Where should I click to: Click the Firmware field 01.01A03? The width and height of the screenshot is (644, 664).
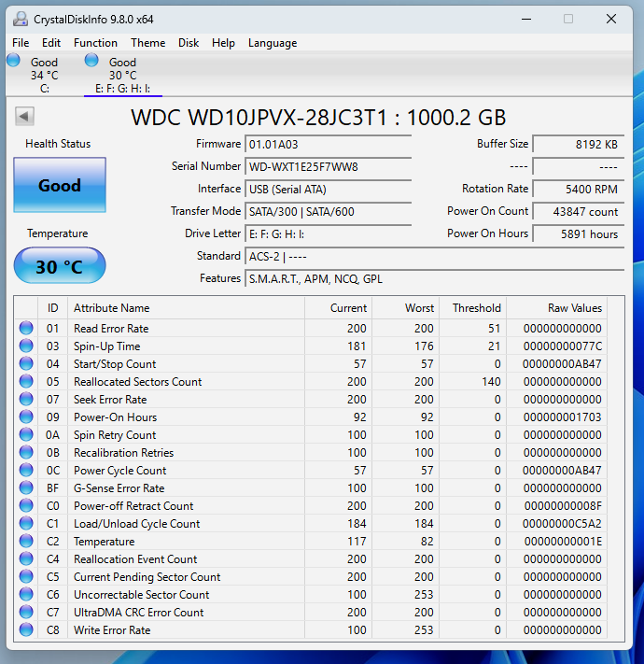329,144
